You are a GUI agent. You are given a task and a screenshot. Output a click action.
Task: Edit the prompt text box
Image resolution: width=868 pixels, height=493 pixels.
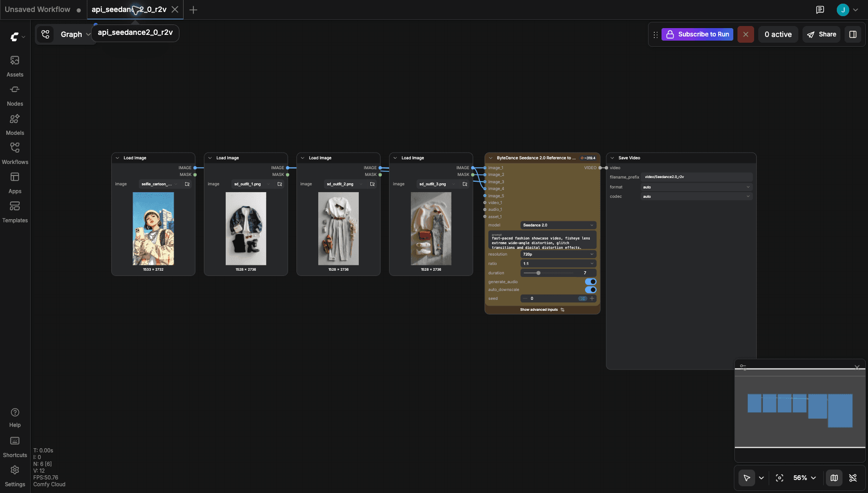pyautogui.click(x=542, y=241)
